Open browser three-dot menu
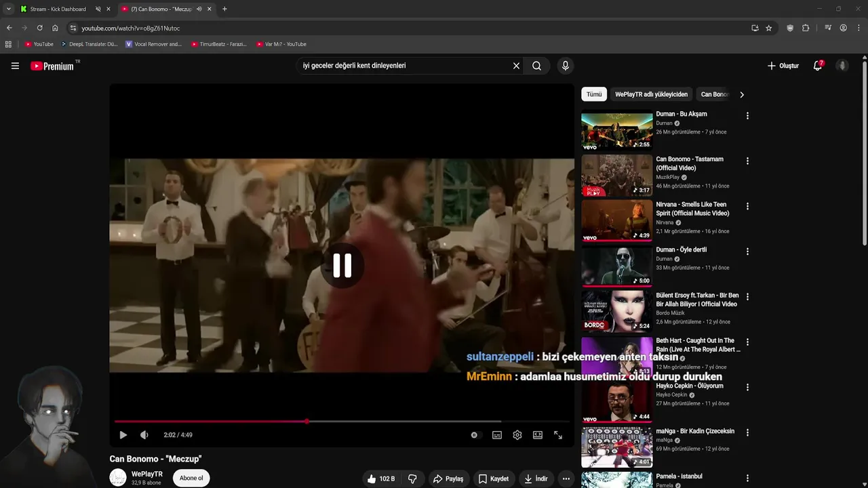This screenshot has width=868, height=488. (859, 28)
